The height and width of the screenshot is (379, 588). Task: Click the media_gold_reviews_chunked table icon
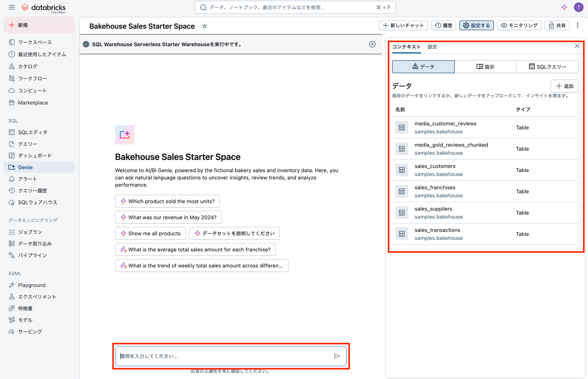tap(402, 149)
